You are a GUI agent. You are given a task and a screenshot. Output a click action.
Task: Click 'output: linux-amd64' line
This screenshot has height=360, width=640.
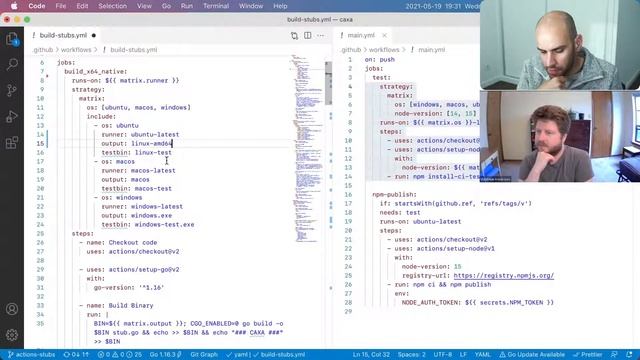click(137, 144)
